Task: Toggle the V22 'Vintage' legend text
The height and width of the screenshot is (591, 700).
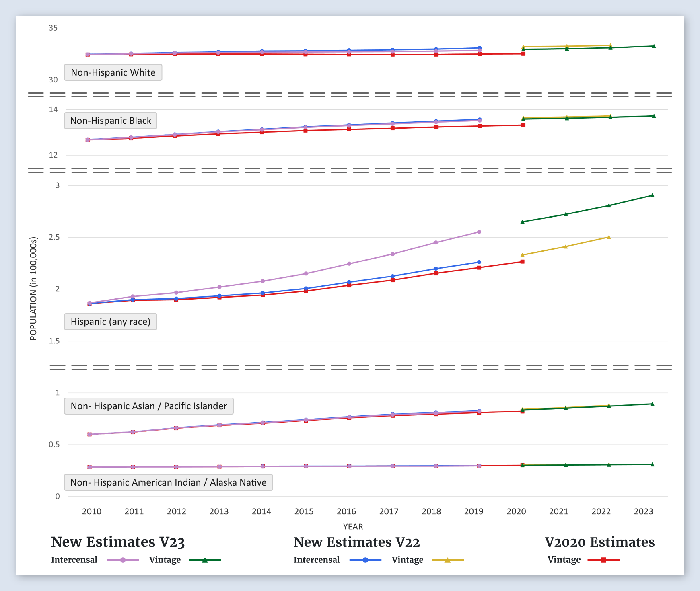Action: (x=407, y=560)
